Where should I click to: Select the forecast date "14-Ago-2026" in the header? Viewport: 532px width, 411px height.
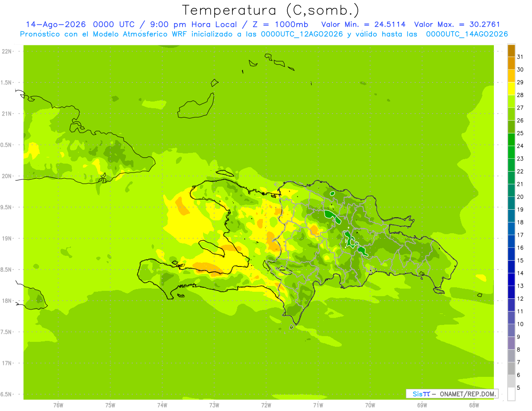[x=56, y=24]
